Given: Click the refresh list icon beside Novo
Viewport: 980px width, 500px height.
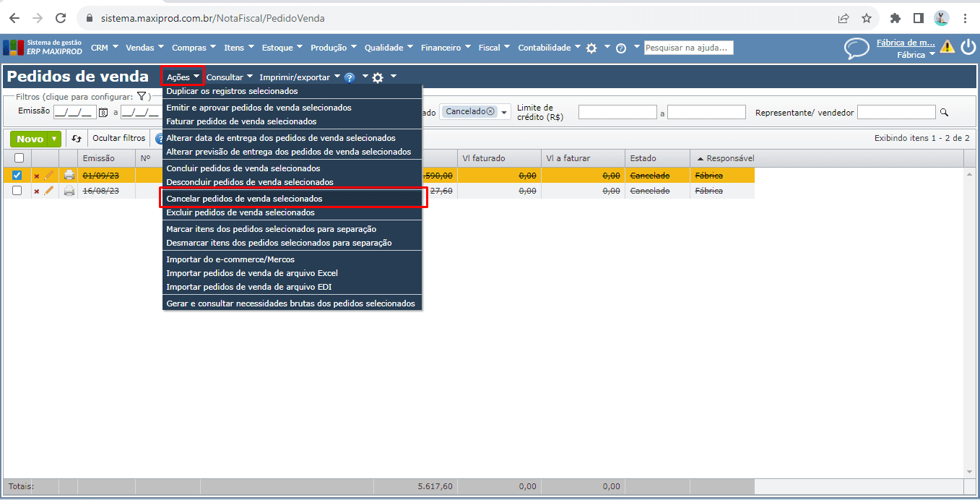Looking at the screenshot, I should (x=77, y=139).
